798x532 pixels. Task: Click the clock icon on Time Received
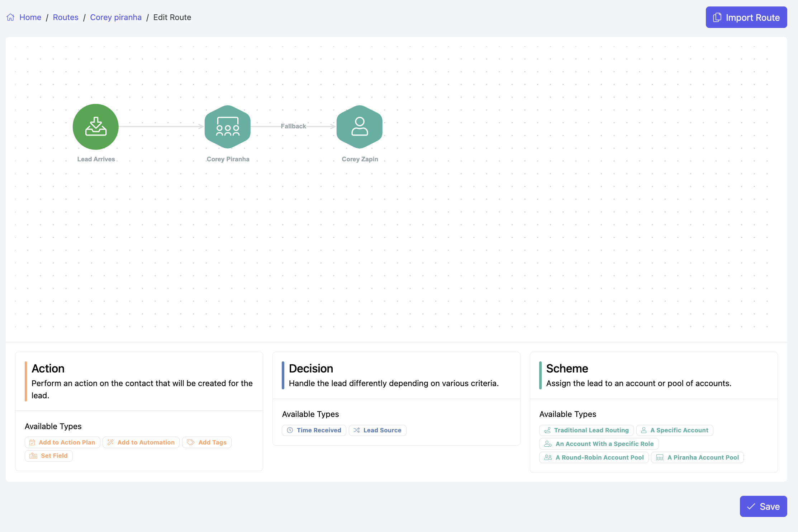[290, 430]
